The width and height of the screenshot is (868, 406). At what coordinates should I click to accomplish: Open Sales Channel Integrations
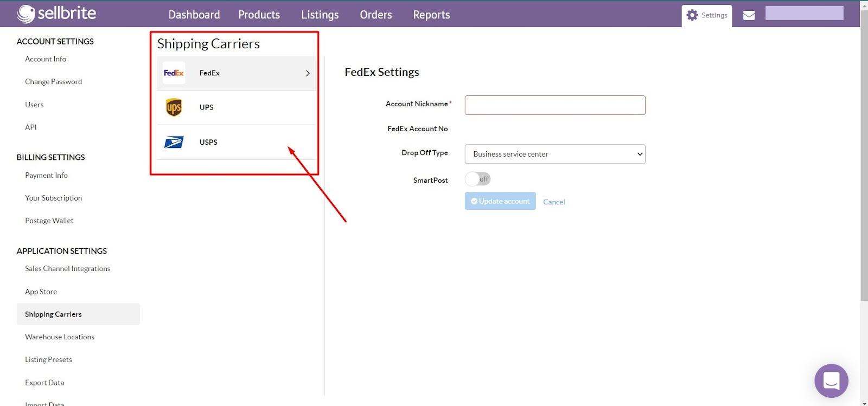click(68, 268)
